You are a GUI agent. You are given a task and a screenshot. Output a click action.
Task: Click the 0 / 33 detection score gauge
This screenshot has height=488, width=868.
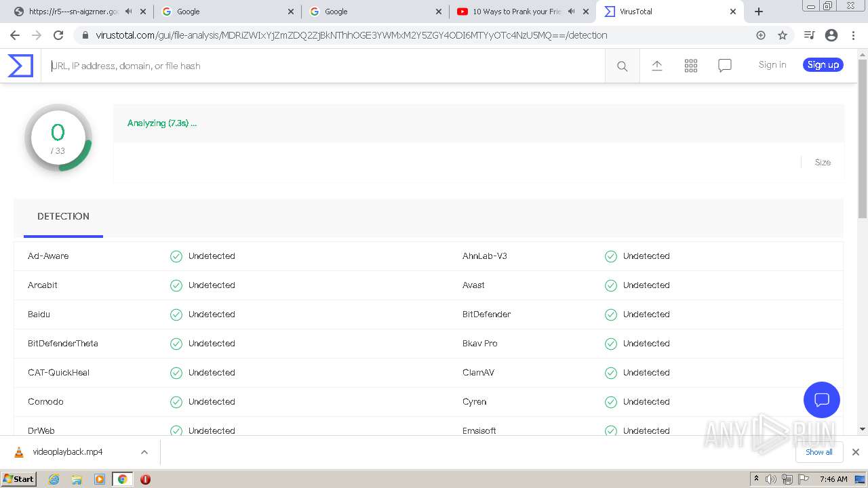[x=58, y=138]
